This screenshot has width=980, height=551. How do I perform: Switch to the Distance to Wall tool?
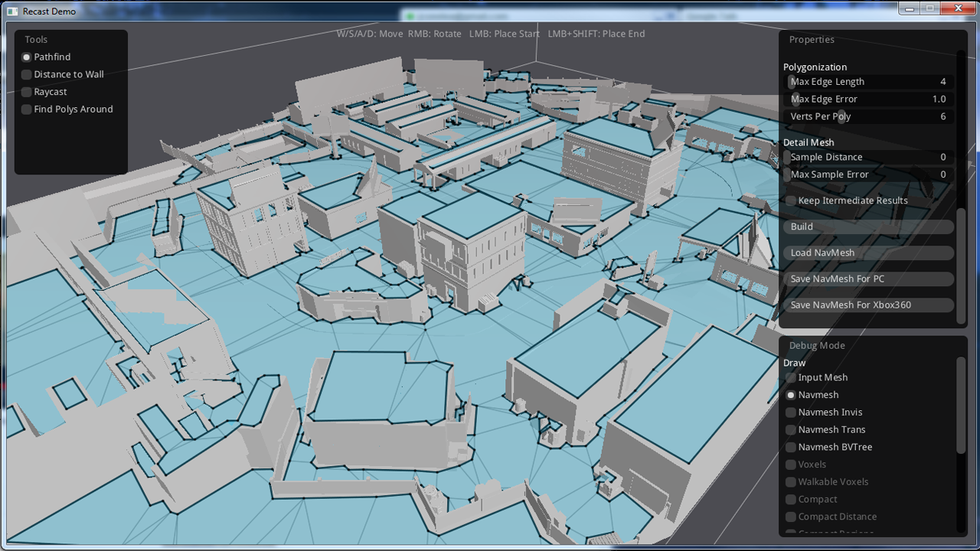coord(26,74)
